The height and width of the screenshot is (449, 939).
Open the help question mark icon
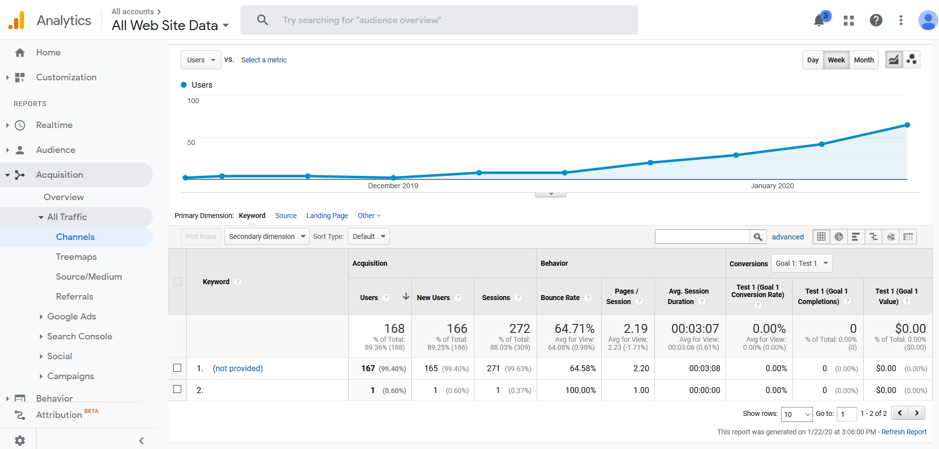876,20
